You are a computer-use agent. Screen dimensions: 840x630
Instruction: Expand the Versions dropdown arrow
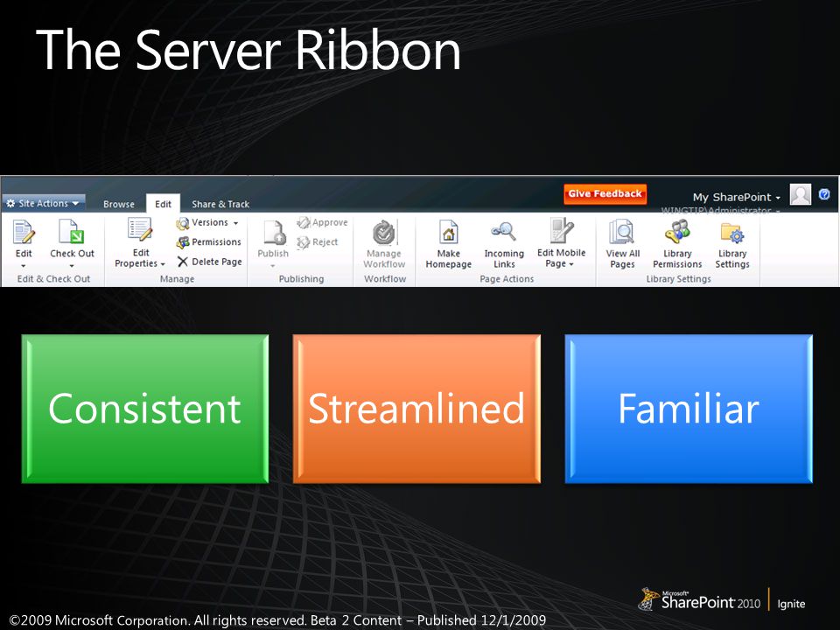click(235, 223)
